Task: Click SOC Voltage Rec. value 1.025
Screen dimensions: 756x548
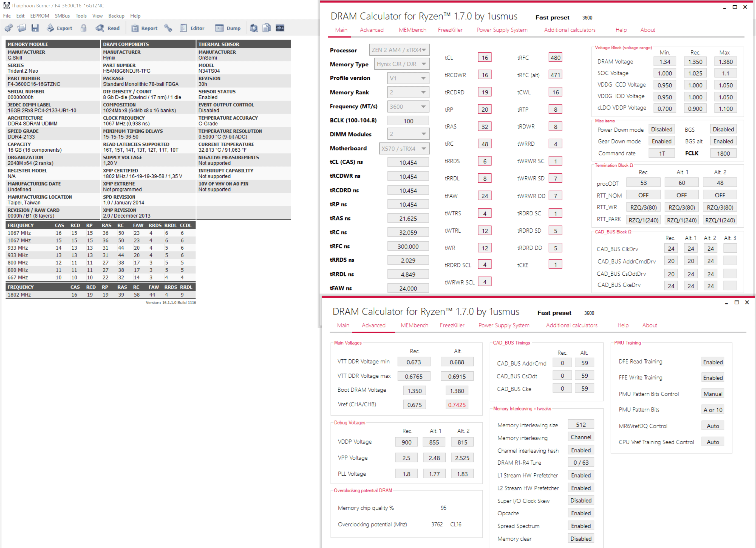Action: 695,73
